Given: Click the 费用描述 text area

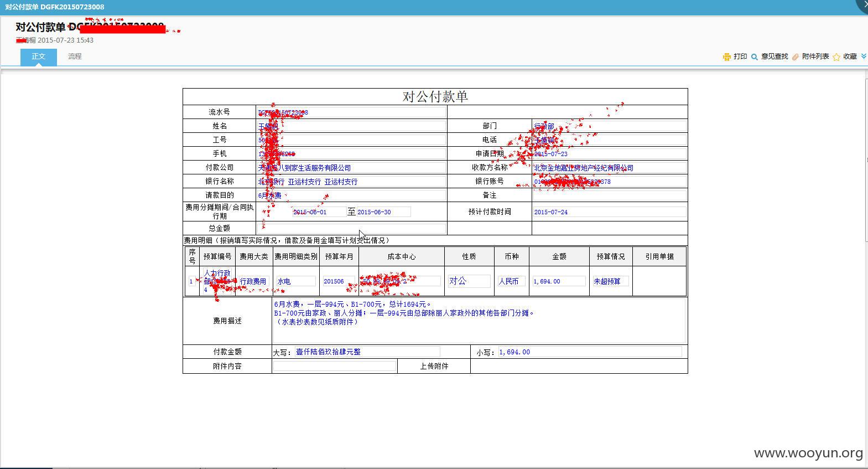Looking at the screenshot, I should (x=479, y=321).
